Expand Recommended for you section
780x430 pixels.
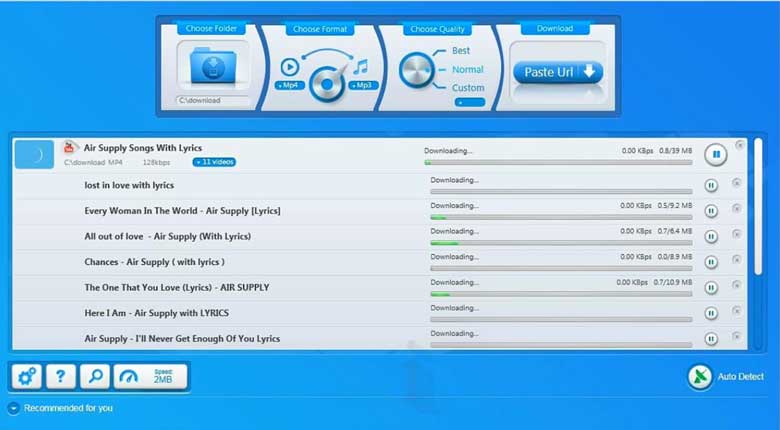click(x=13, y=409)
